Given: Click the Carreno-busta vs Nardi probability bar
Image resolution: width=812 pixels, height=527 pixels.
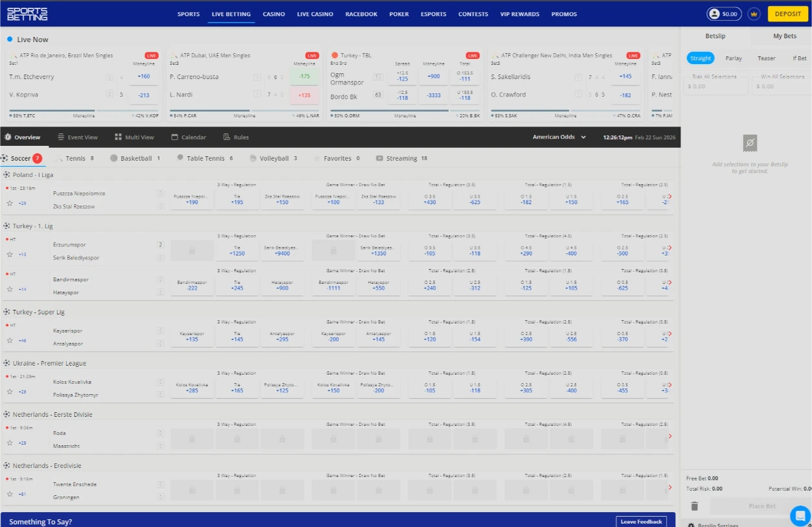Looking at the screenshot, I should [x=244, y=110].
